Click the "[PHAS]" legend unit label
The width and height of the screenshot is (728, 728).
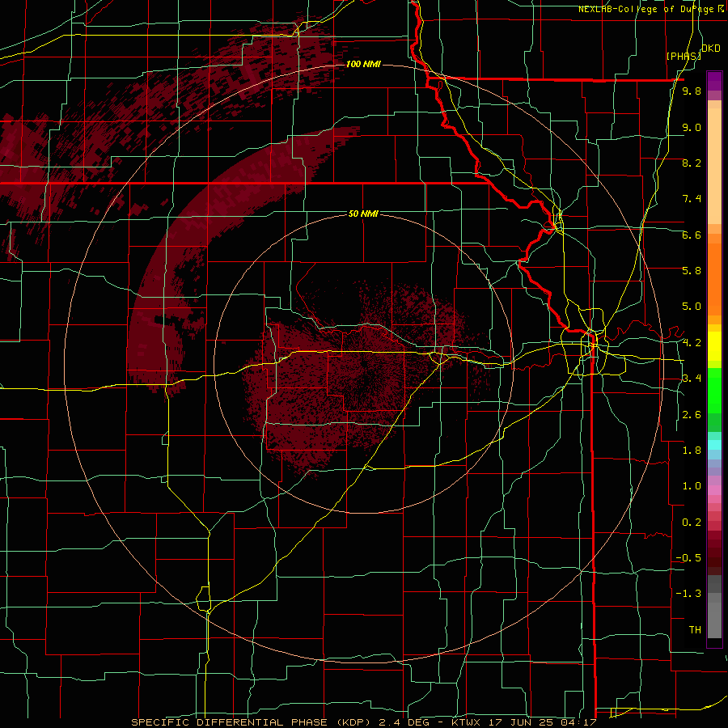684,56
